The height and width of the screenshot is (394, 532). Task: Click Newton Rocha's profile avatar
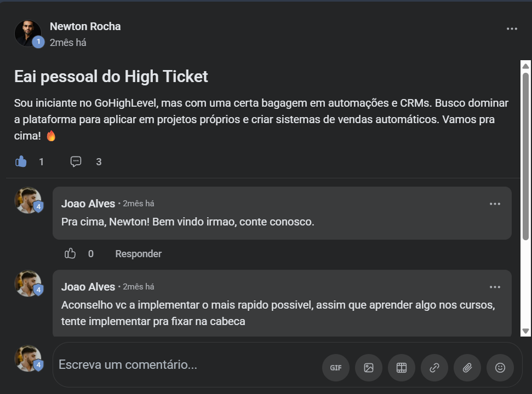pyautogui.click(x=27, y=33)
